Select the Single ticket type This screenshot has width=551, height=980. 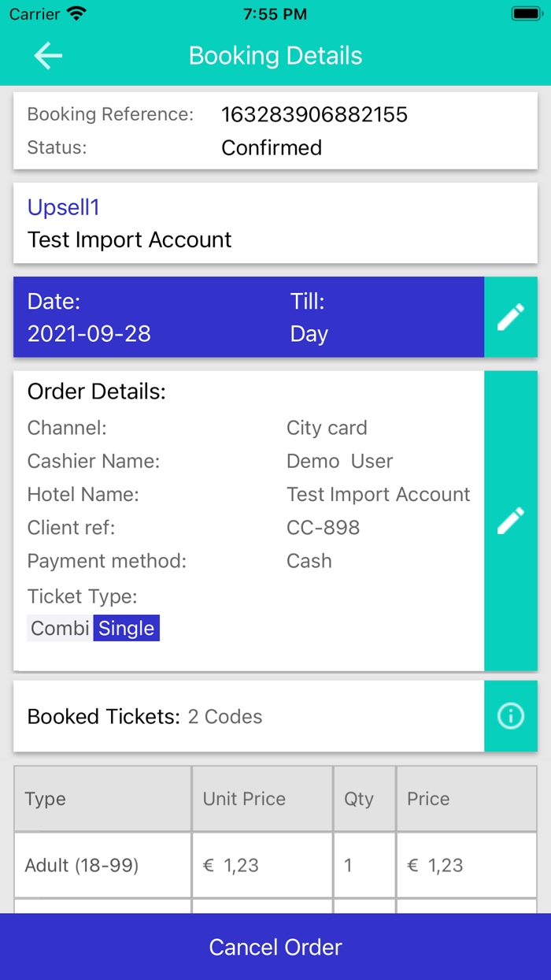point(127,628)
